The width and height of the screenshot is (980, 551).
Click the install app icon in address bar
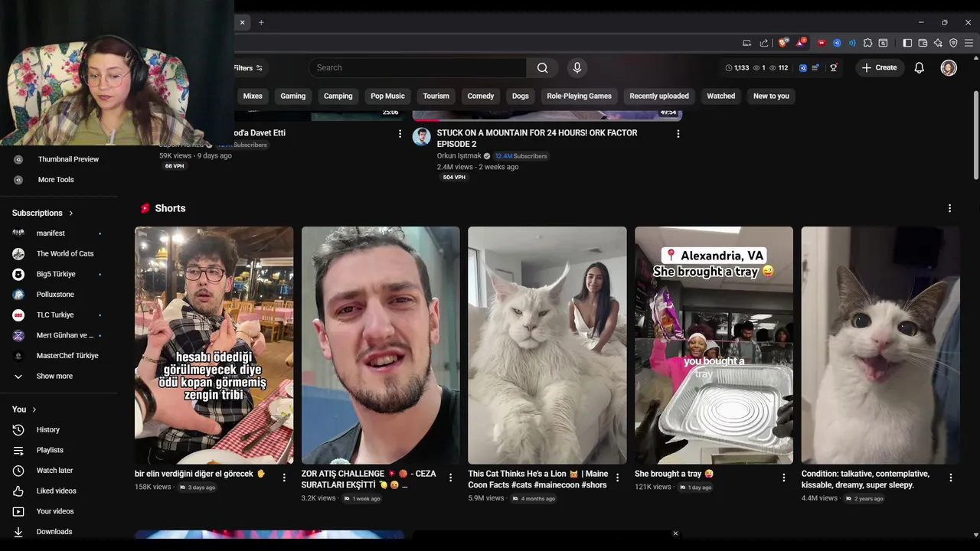coord(746,43)
